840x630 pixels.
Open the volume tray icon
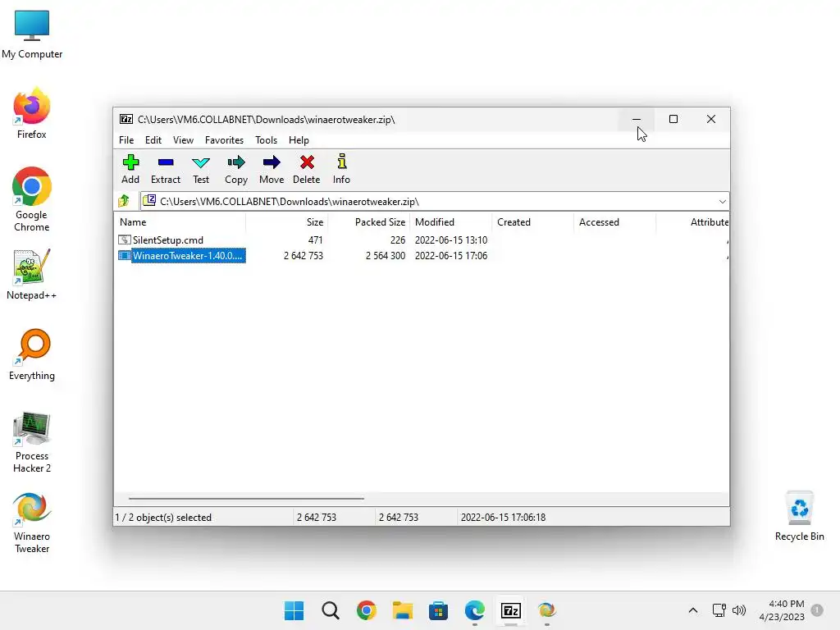pos(739,610)
